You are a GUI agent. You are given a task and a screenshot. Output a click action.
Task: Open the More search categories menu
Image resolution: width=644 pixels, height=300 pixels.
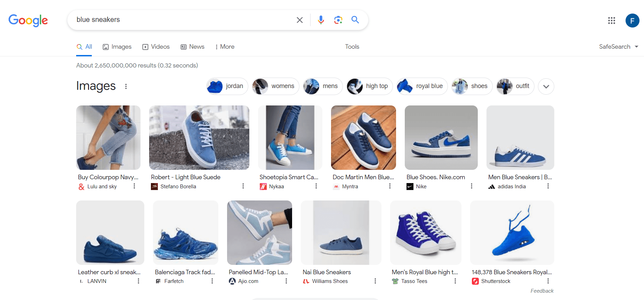[225, 47]
